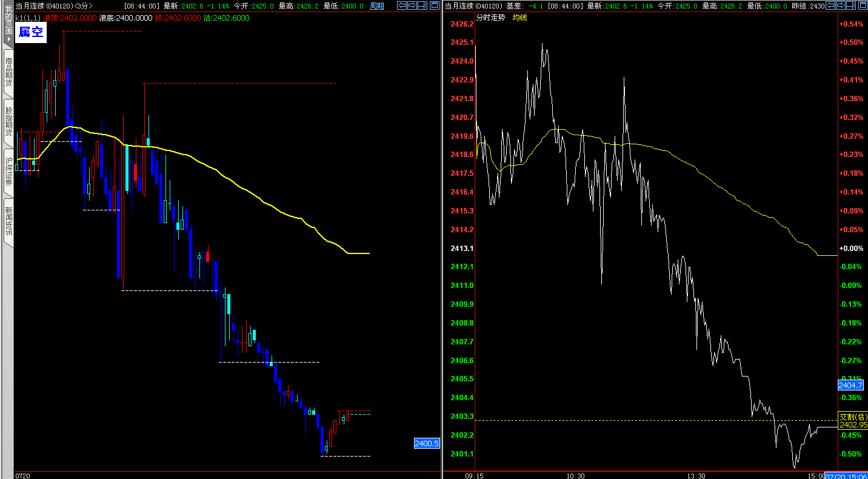The width and height of the screenshot is (868, 479).
Task: Click the 属空 signal label box
Action: click(x=30, y=32)
